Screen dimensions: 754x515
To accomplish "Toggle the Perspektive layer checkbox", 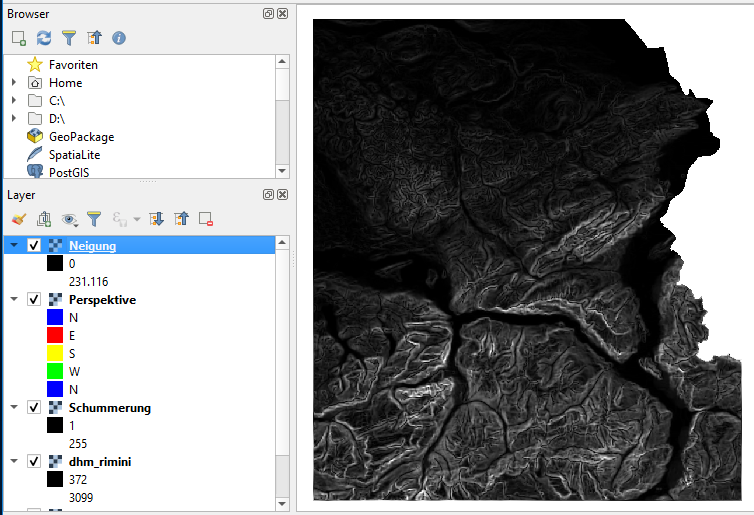I will click(34, 300).
